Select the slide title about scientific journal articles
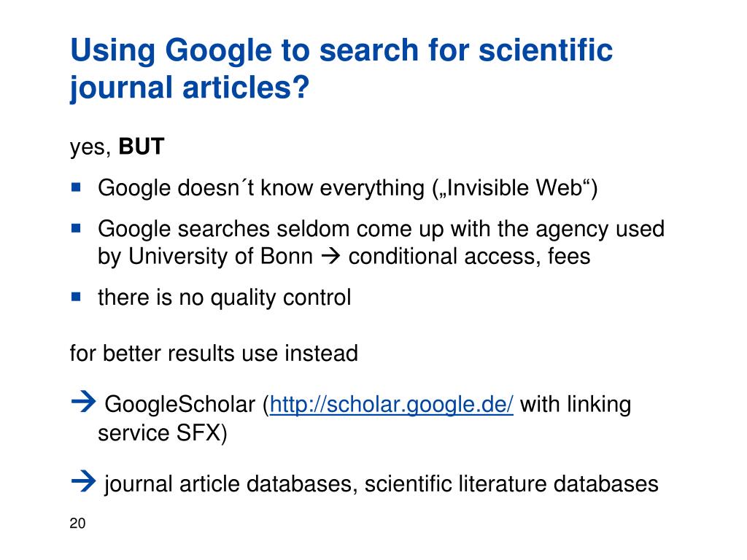Image resolution: width=747 pixels, height=560 pixels. 341,69
